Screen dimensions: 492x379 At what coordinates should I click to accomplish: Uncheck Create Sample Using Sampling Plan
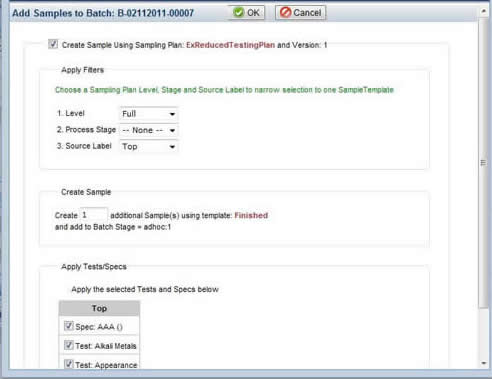53,44
